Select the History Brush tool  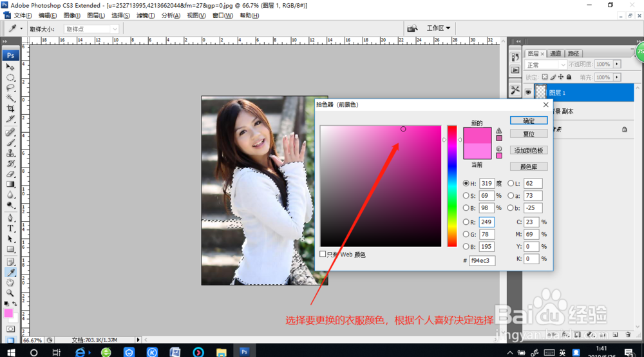pyautogui.click(x=10, y=164)
